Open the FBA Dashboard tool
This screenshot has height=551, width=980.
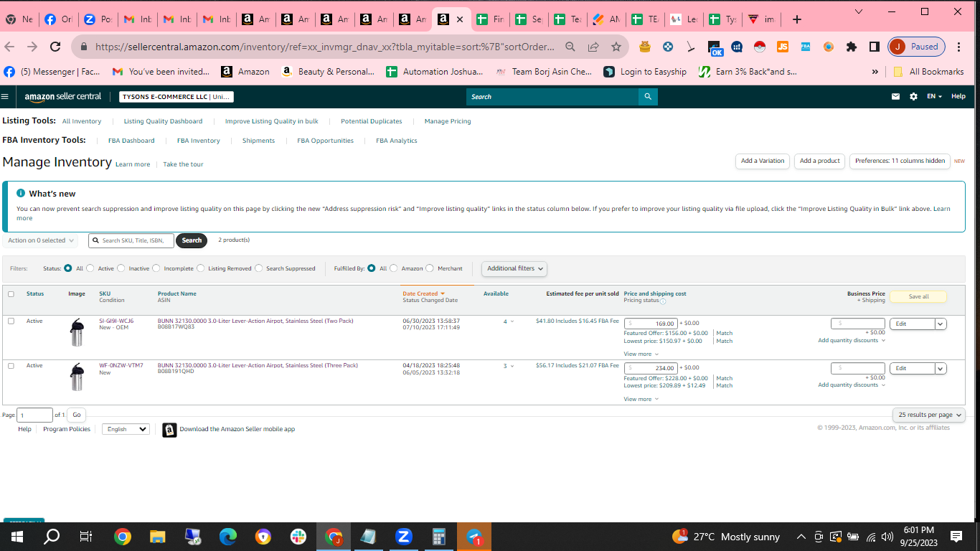131,141
